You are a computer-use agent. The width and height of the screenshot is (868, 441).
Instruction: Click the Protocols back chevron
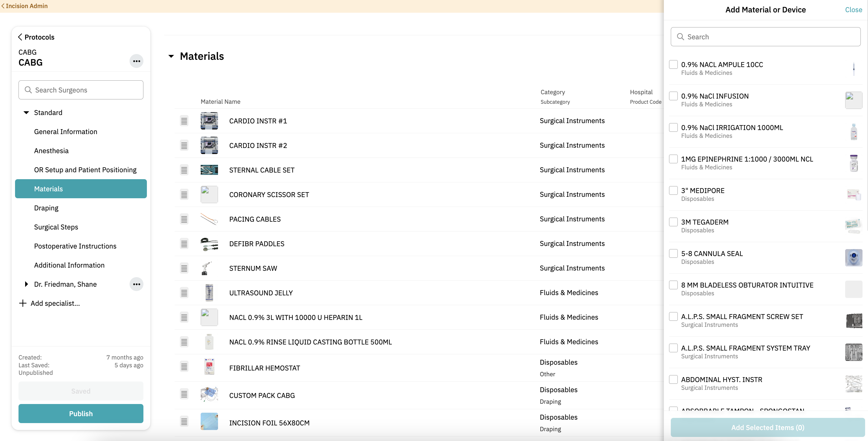pyautogui.click(x=20, y=37)
